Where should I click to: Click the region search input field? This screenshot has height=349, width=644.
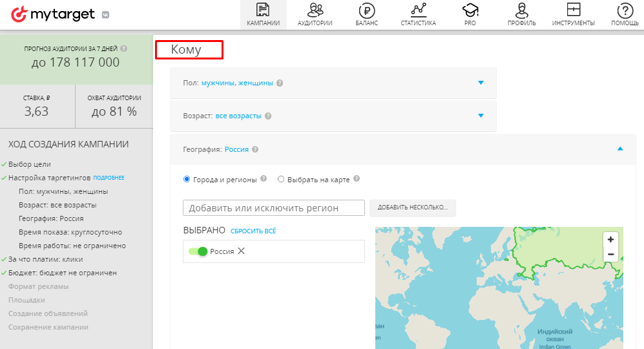pyautogui.click(x=275, y=207)
